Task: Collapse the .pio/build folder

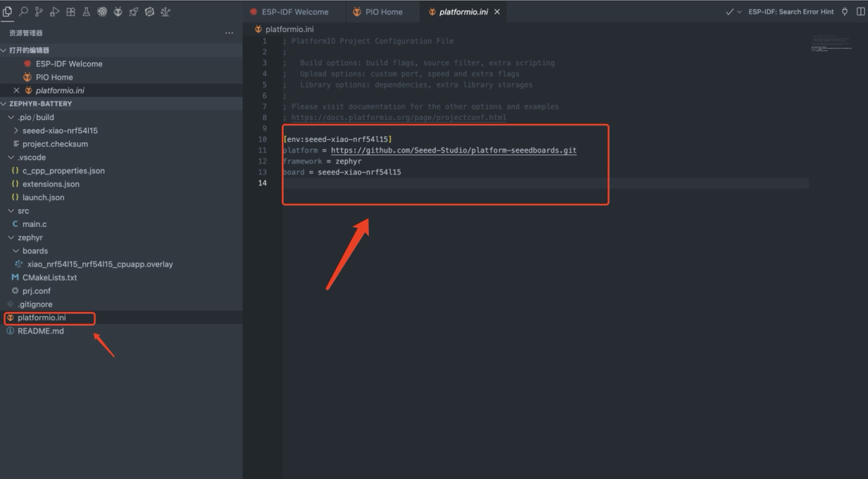Action: tap(121, 117)
